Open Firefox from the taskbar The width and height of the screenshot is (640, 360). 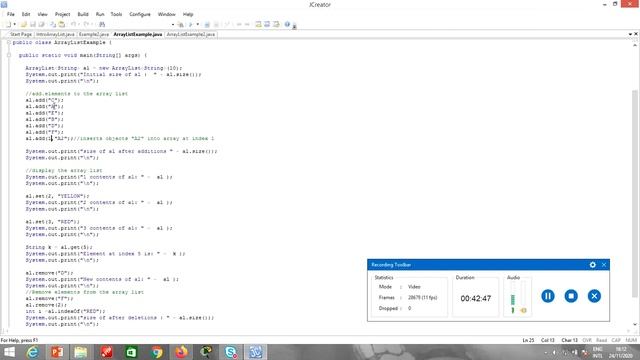point(181,352)
